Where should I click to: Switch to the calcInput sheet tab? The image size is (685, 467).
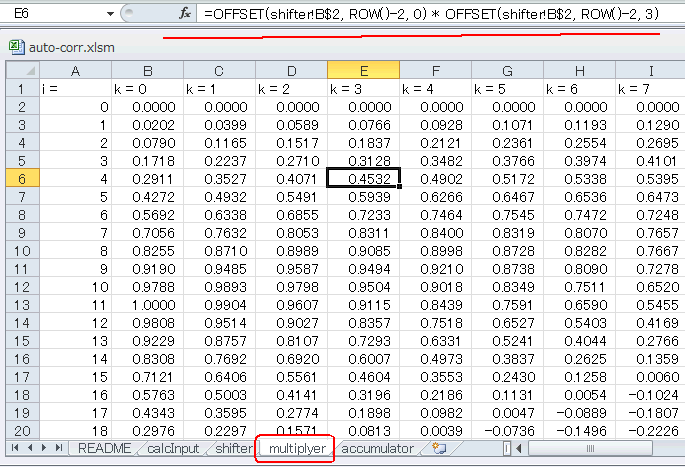click(x=173, y=448)
